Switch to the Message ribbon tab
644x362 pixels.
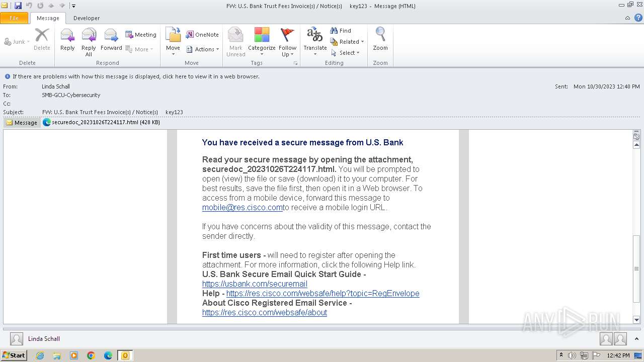click(48, 18)
